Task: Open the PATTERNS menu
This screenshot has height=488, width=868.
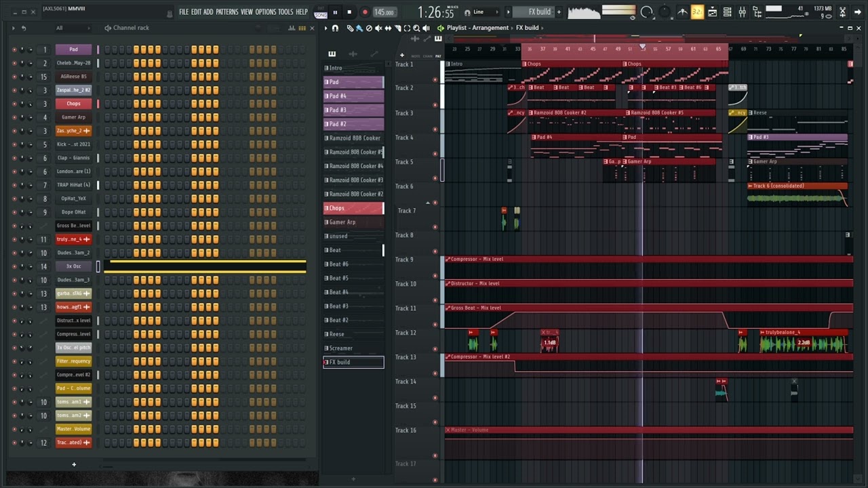Action: (x=227, y=12)
